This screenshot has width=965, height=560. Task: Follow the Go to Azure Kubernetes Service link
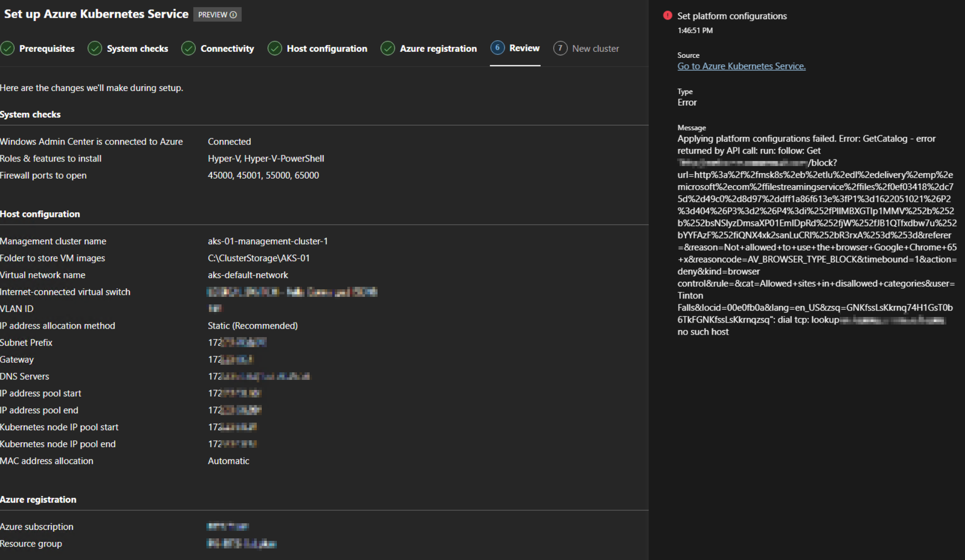tap(741, 66)
